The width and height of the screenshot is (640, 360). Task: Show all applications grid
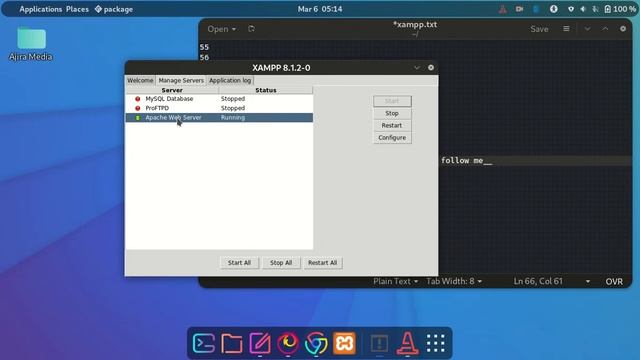[x=435, y=343]
